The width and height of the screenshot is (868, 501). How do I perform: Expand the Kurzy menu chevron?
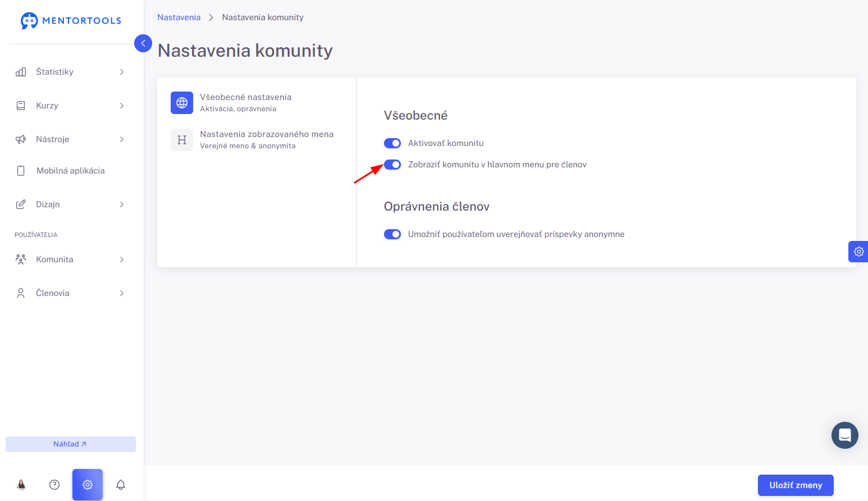(122, 106)
